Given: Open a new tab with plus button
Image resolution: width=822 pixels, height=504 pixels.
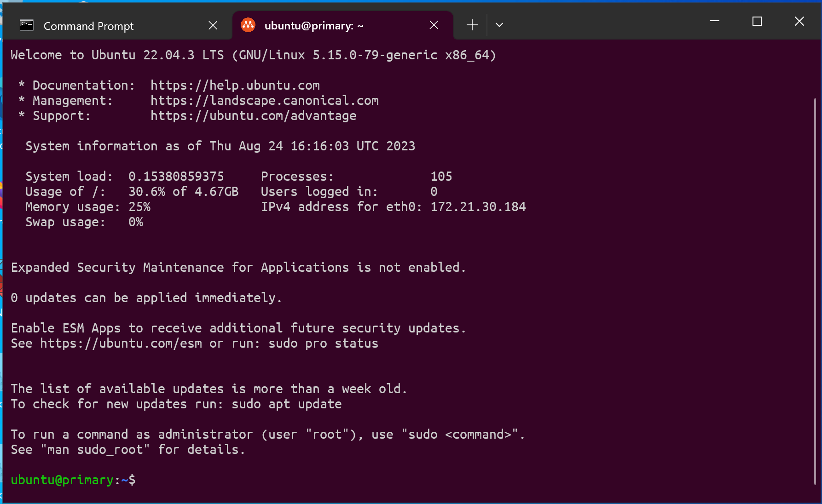Looking at the screenshot, I should pos(472,25).
